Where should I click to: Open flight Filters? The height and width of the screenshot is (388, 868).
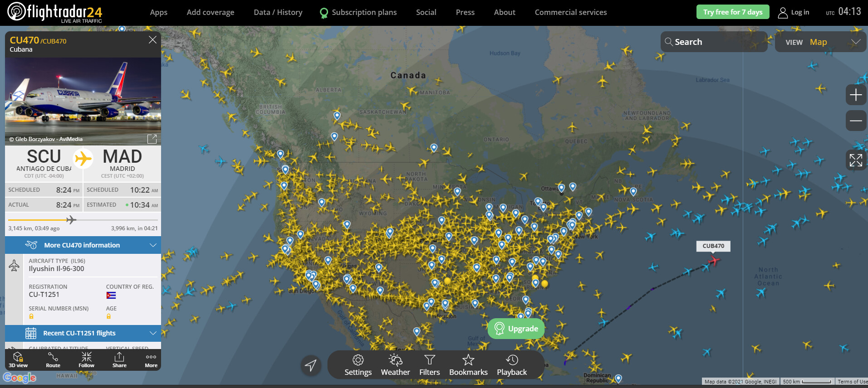pyautogui.click(x=430, y=365)
